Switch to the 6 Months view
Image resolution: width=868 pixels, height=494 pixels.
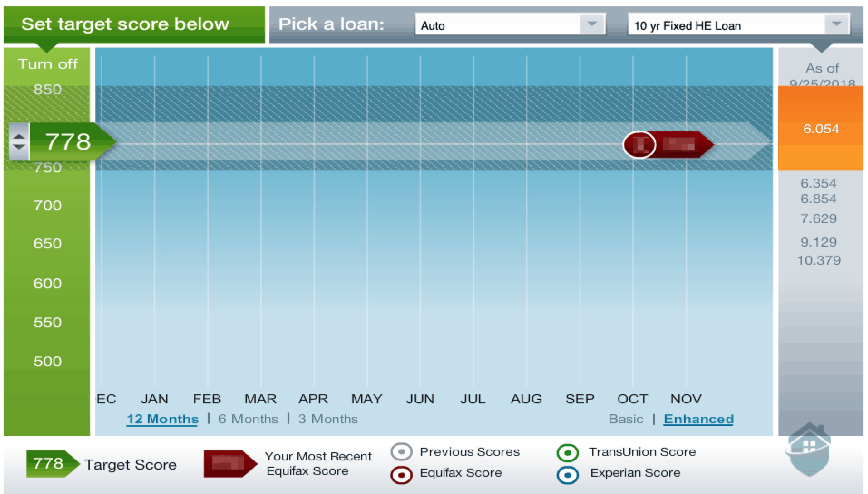[x=248, y=419]
